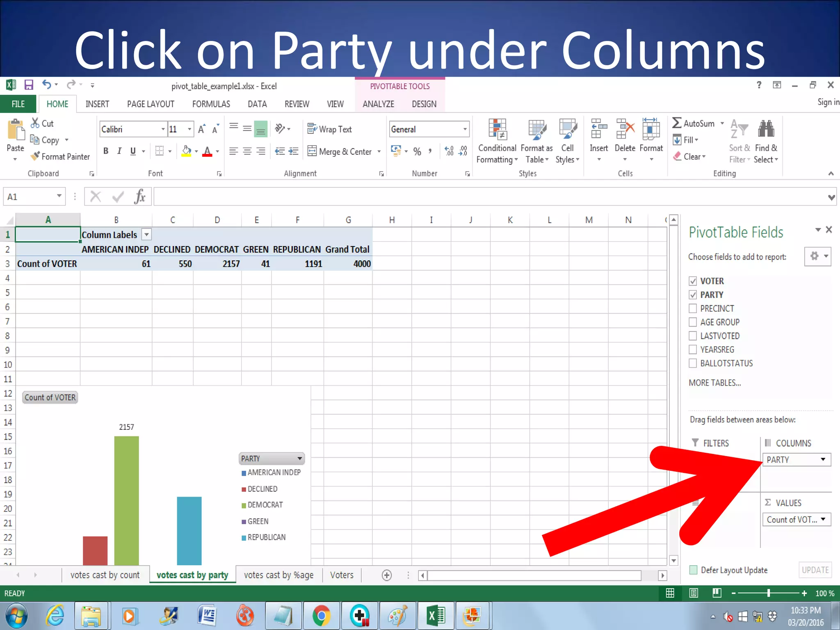Uncheck the PARTY field checkbox
The width and height of the screenshot is (840, 630).
(693, 294)
